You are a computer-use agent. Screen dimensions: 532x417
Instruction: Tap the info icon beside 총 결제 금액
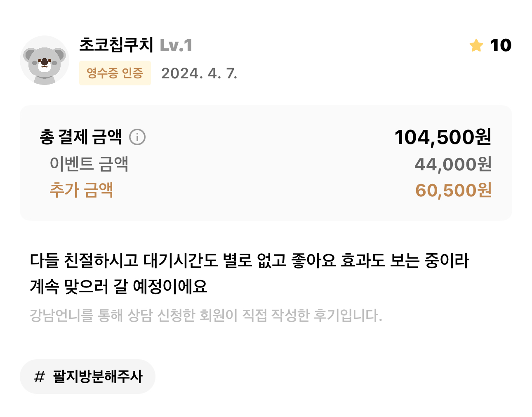pyautogui.click(x=137, y=137)
